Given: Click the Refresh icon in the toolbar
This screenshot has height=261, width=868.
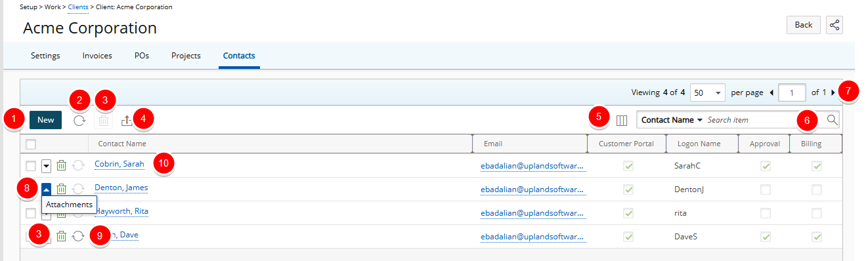Looking at the screenshot, I should click(79, 120).
